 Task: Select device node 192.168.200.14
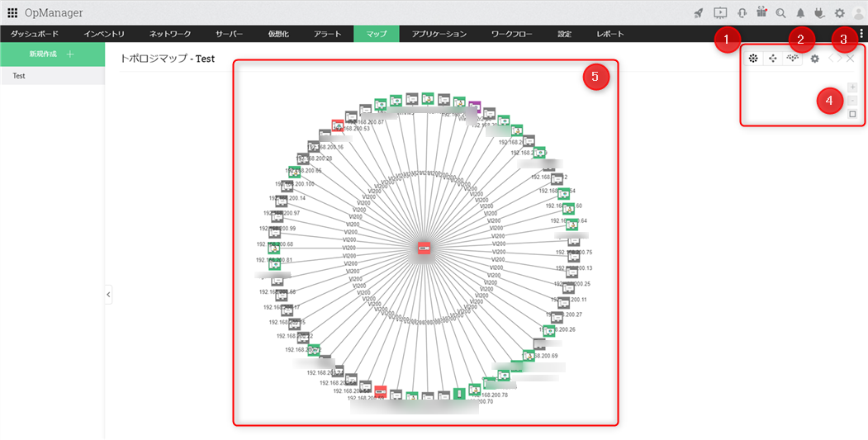(x=281, y=201)
